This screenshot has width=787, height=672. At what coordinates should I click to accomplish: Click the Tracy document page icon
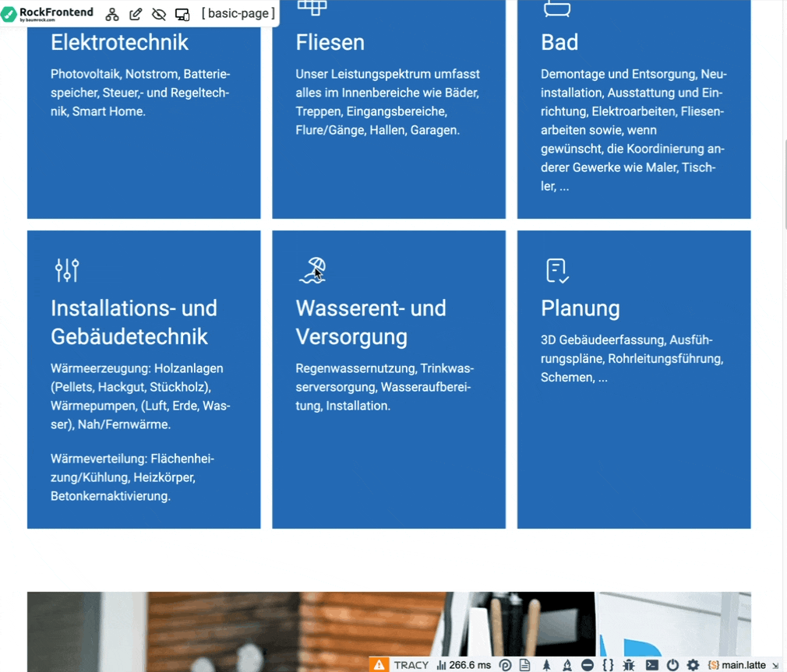tap(525, 665)
